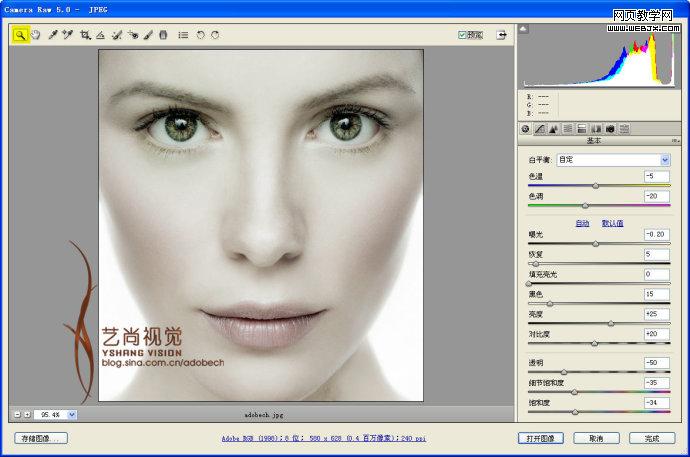
Task: Click the 透明 clarity slider handle
Action: pos(564,372)
